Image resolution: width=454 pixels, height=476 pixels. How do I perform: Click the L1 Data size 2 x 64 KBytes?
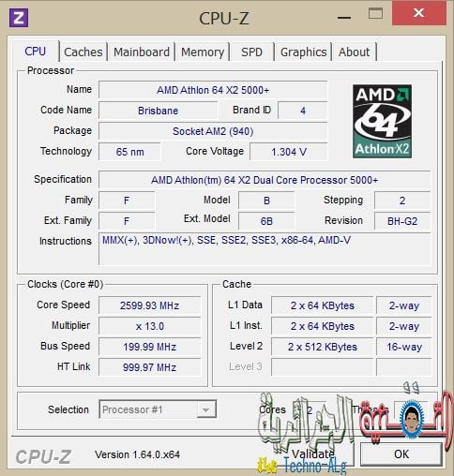point(323,305)
